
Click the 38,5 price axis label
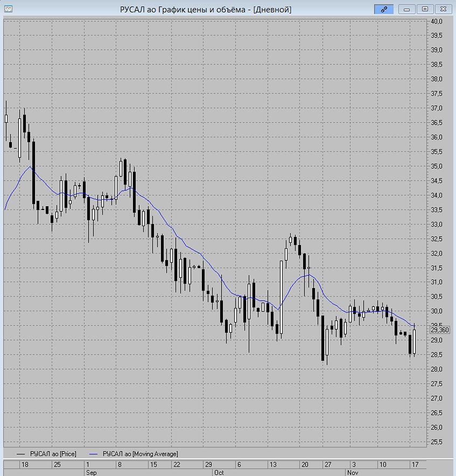pos(437,65)
